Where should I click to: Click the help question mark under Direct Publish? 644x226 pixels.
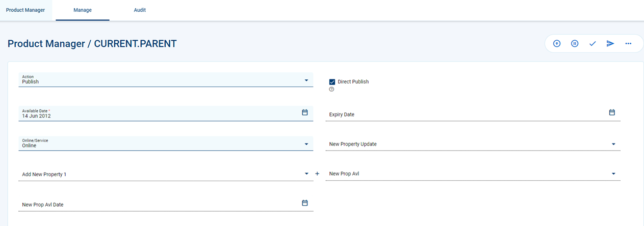click(x=331, y=89)
